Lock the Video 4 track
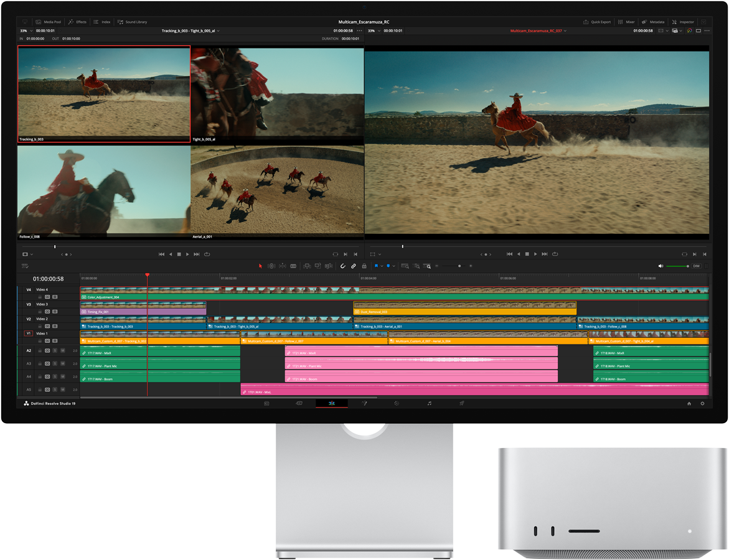 point(40,297)
